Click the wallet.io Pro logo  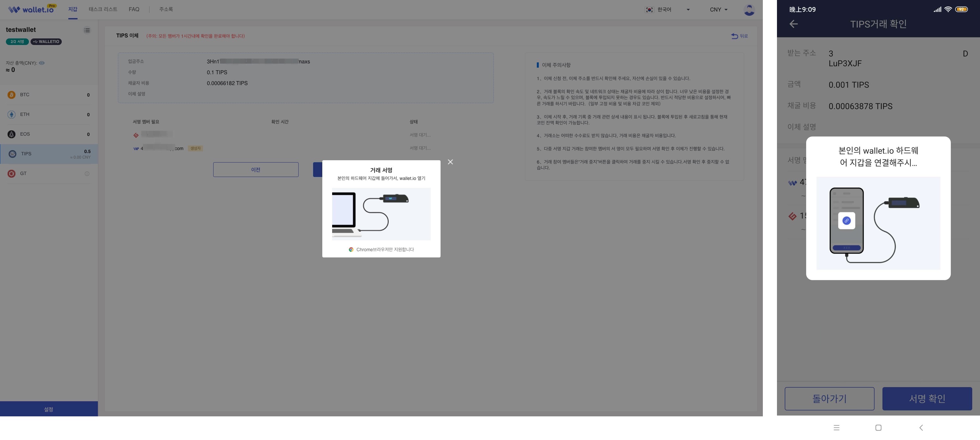coord(32,9)
